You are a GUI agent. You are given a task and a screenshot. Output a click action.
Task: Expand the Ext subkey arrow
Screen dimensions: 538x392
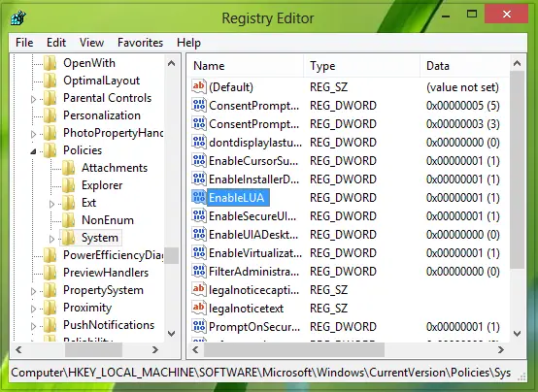coord(51,204)
